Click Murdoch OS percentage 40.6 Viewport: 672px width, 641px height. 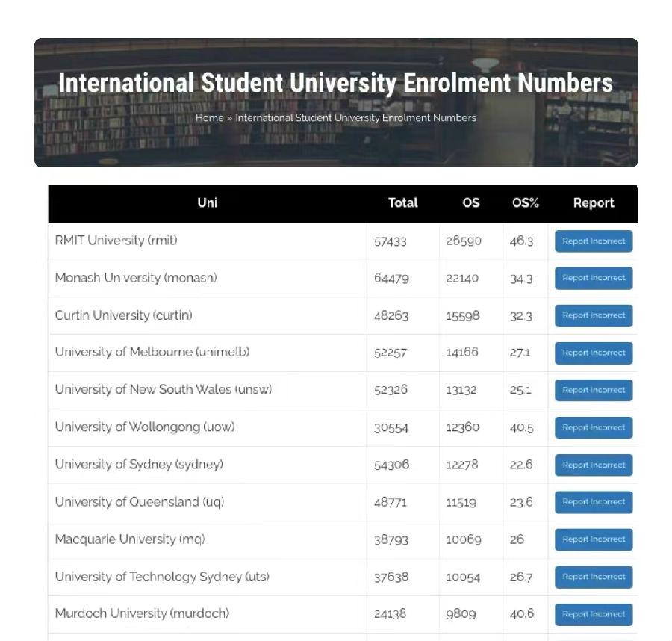pyautogui.click(x=522, y=614)
